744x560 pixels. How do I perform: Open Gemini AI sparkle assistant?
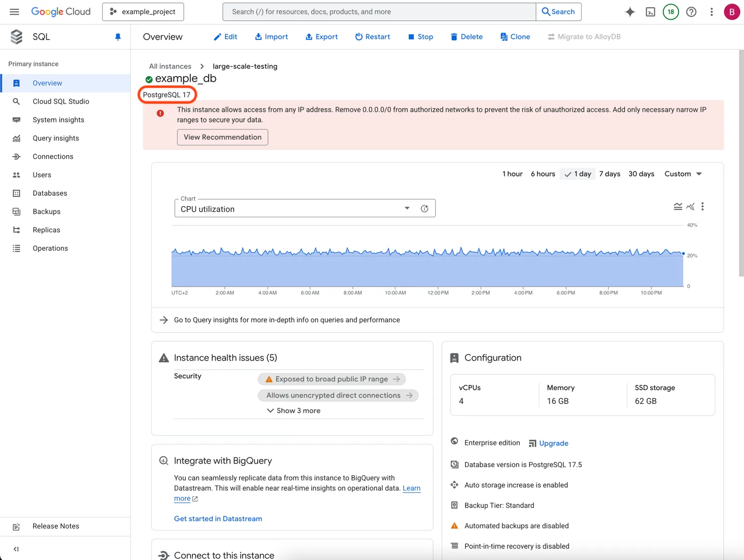coord(630,12)
